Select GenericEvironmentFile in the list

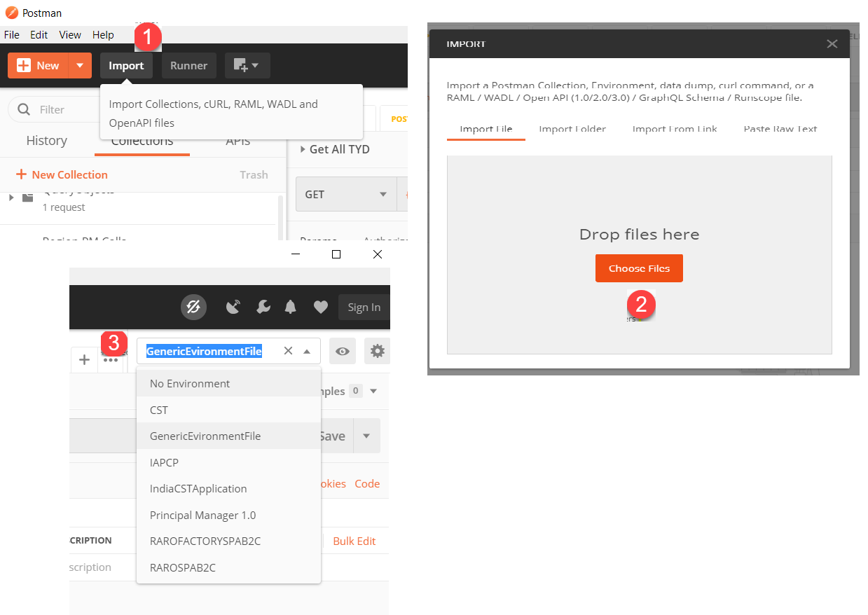tap(228, 436)
